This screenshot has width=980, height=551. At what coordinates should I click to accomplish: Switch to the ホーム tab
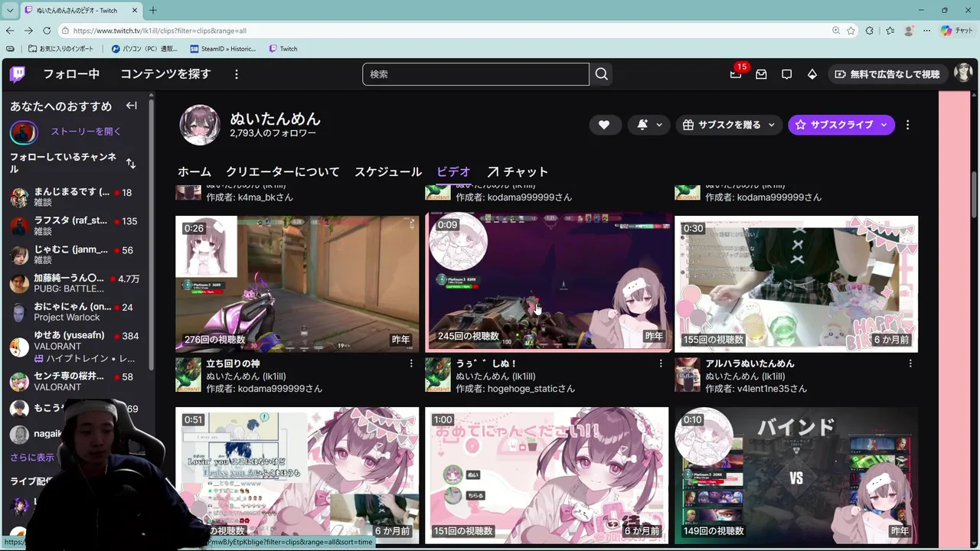coord(194,171)
